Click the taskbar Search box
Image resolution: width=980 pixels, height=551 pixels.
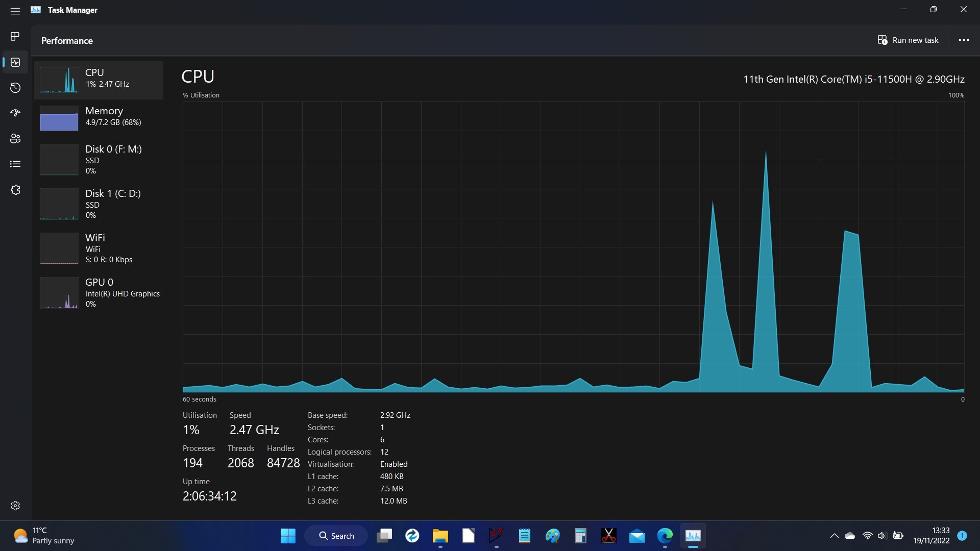point(336,536)
